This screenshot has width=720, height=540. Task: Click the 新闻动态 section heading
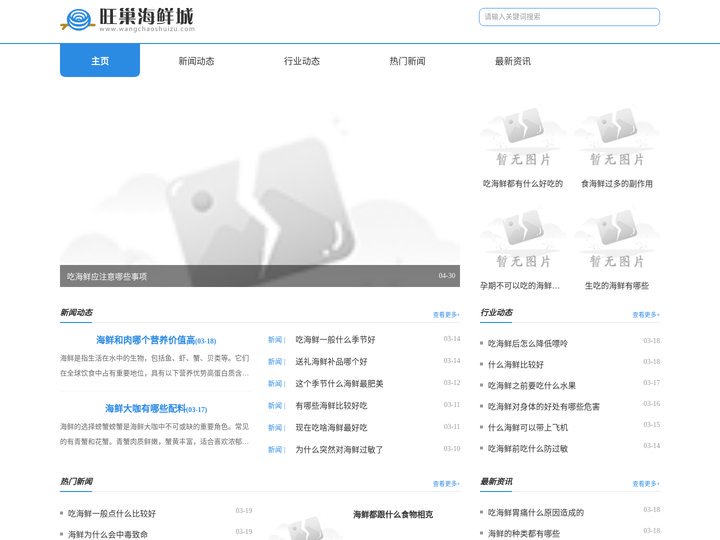[x=76, y=313]
